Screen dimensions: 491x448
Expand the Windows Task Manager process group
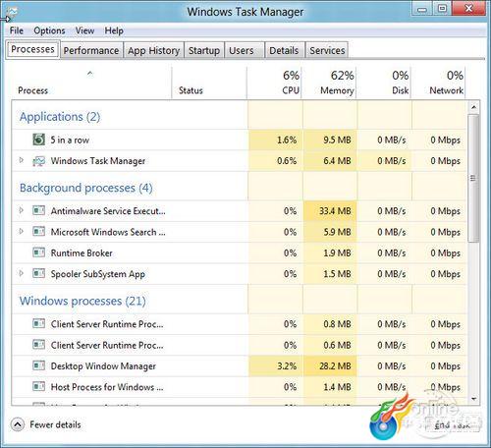click(x=22, y=160)
